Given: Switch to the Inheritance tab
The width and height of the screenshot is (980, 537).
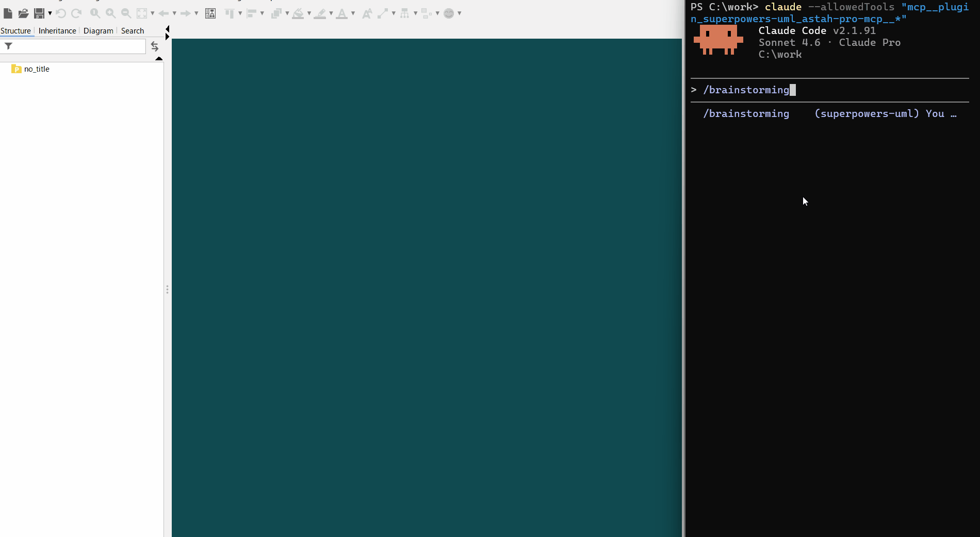Looking at the screenshot, I should tap(57, 31).
